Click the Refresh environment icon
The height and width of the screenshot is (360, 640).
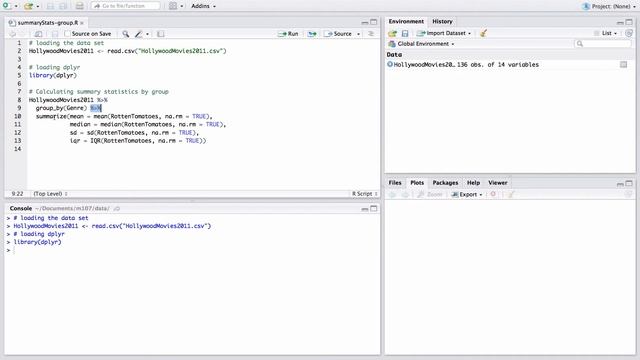pyautogui.click(x=629, y=33)
